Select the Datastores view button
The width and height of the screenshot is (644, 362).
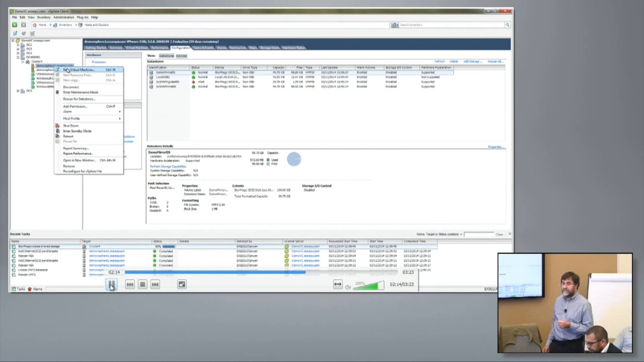[x=166, y=56]
